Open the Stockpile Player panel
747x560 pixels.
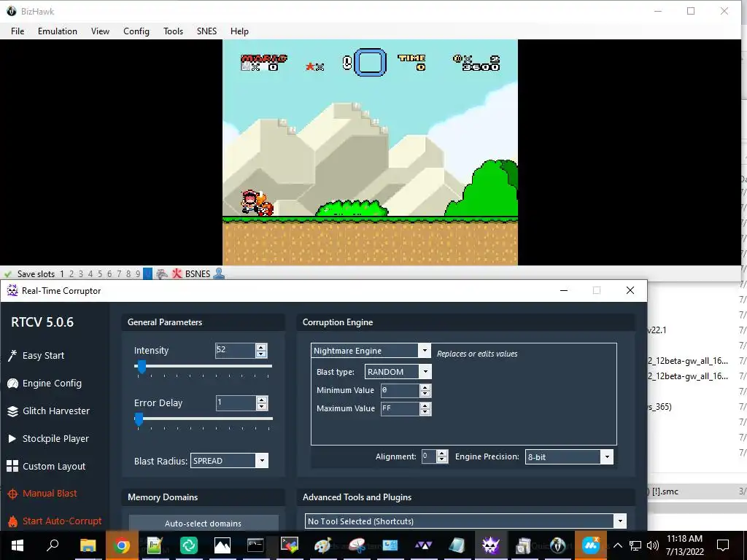click(49, 438)
